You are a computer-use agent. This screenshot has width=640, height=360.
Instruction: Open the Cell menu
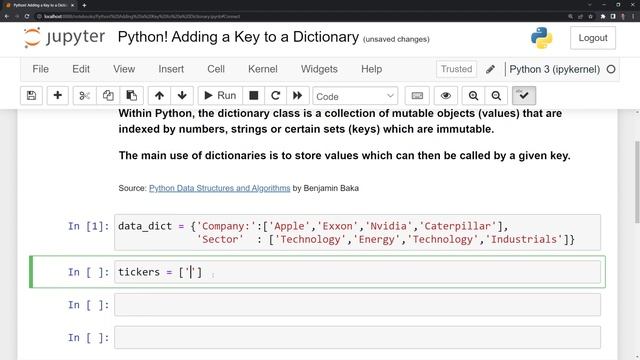(x=216, y=69)
